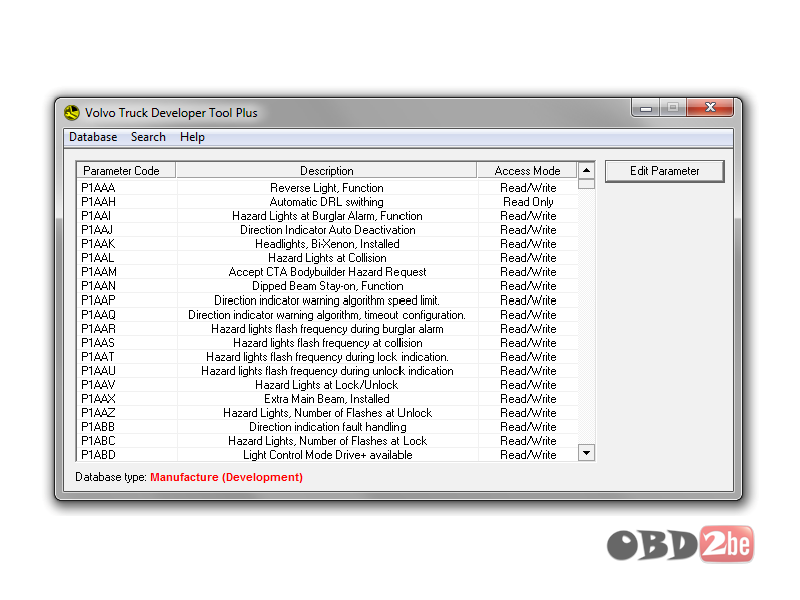Click 'Hazard Lights at Burglar Alarm, Function'
The width and height of the screenshot is (800, 600).
click(x=327, y=216)
